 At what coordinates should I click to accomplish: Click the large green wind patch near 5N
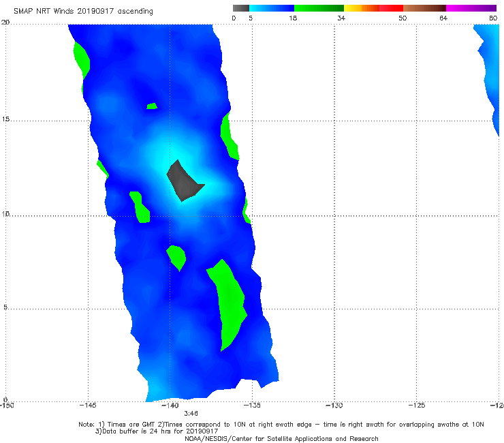229,304
